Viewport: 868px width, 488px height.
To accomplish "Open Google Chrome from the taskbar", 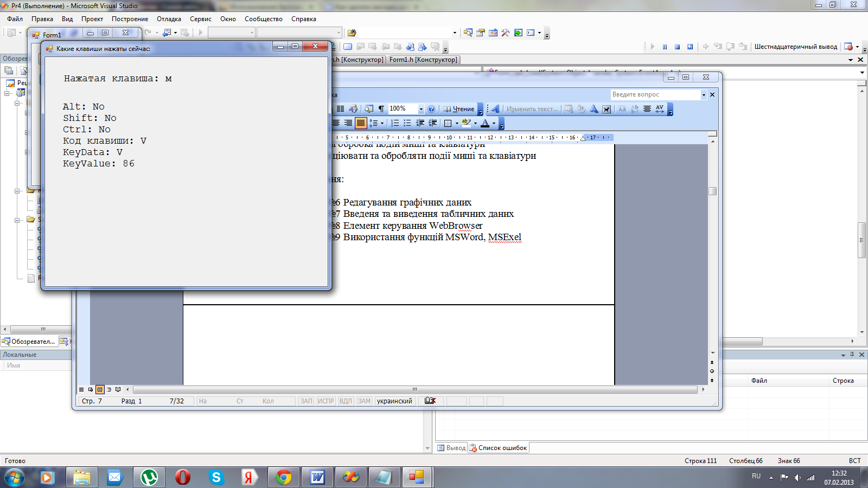I will [x=283, y=477].
